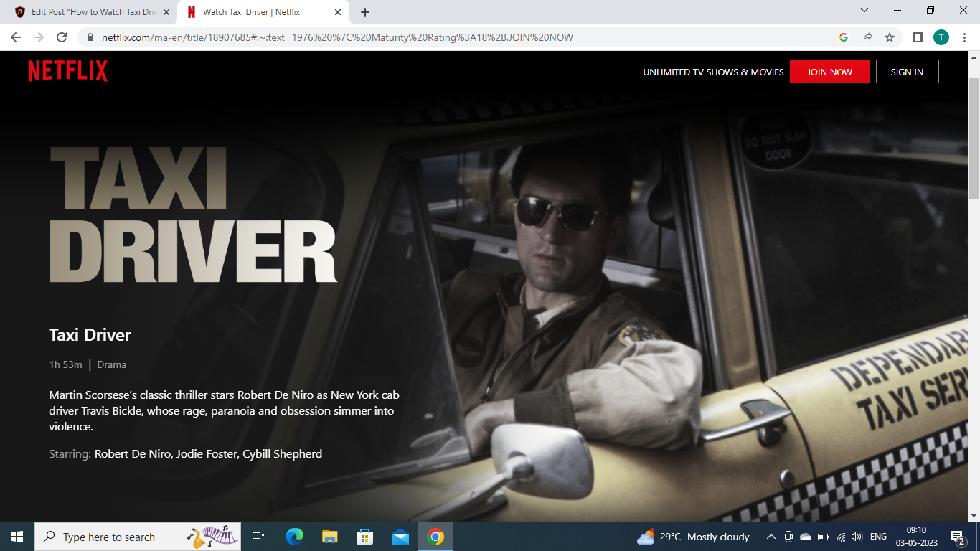The image size is (980, 551).
Task: Click the scrollbar down arrow
Action: pyautogui.click(x=974, y=516)
